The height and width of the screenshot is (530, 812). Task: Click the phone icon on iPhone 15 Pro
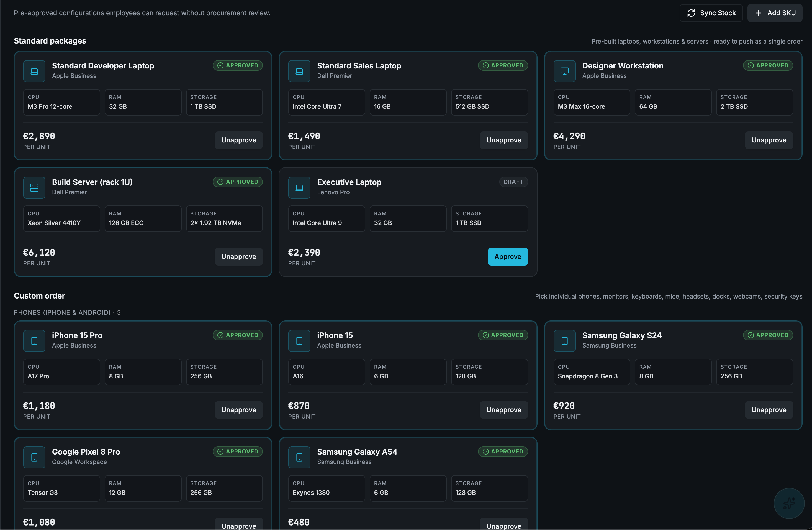click(34, 341)
